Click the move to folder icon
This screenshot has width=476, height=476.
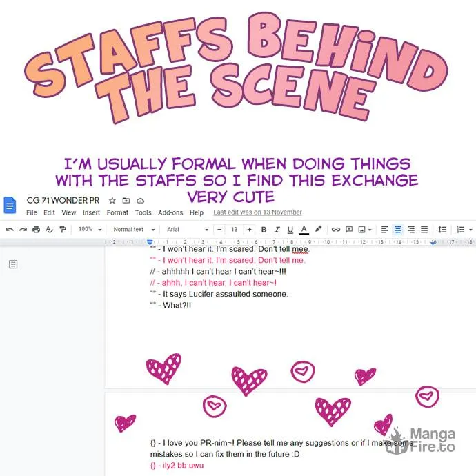point(126,200)
